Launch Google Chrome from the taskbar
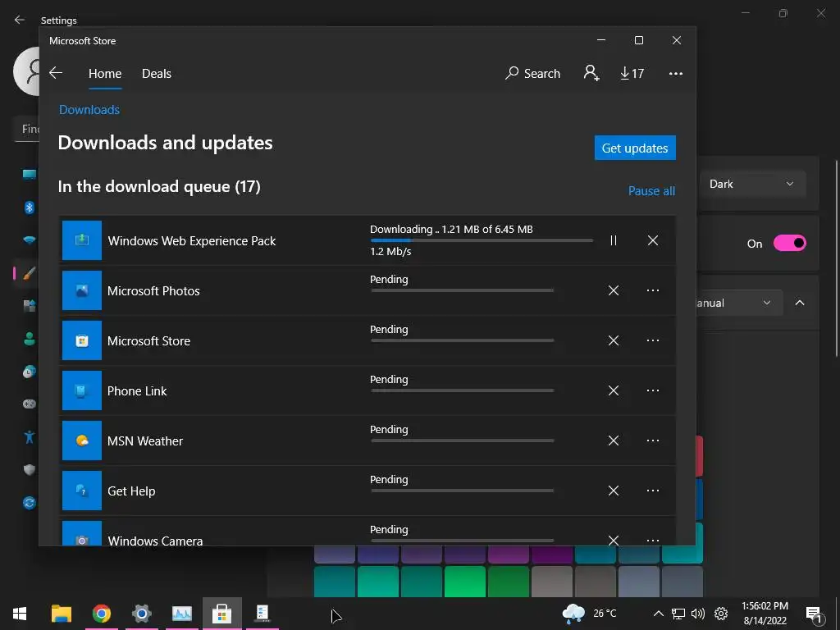The width and height of the screenshot is (840, 630). (101, 614)
